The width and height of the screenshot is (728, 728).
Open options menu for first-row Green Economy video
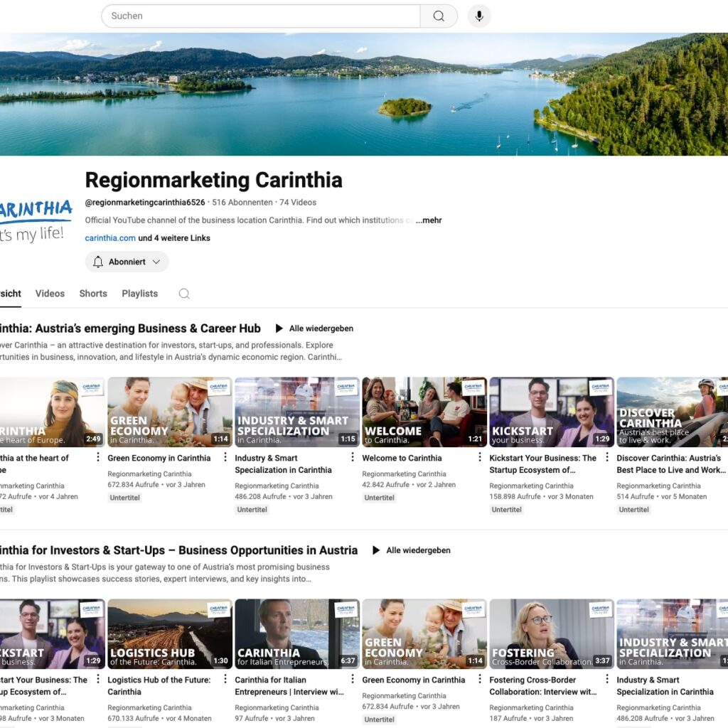click(225, 457)
